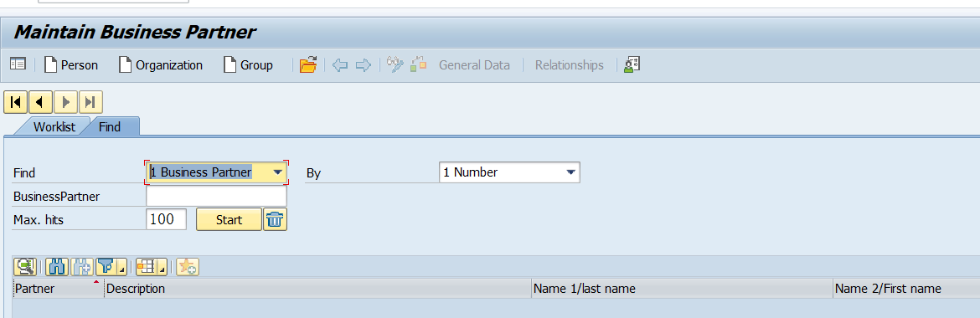Create a new Group business partner
Image resolution: width=980 pixels, height=318 pixels.
pos(248,65)
